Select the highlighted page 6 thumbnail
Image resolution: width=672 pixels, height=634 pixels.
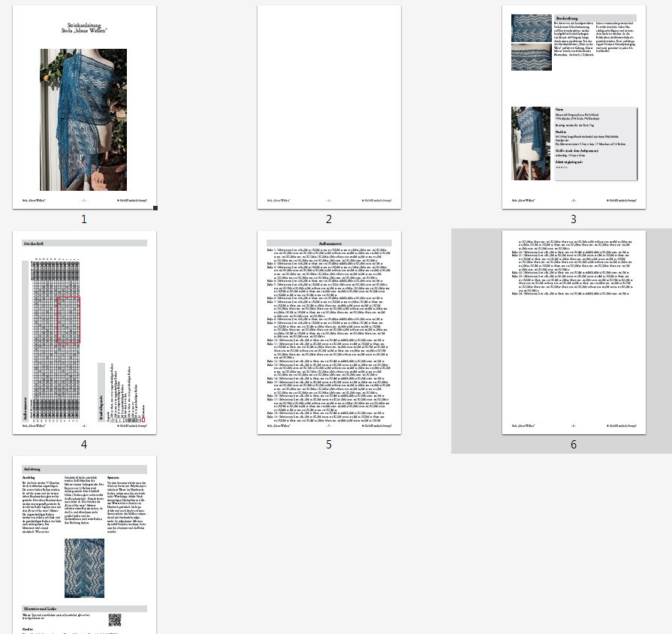pyautogui.click(x=574, y=332)
